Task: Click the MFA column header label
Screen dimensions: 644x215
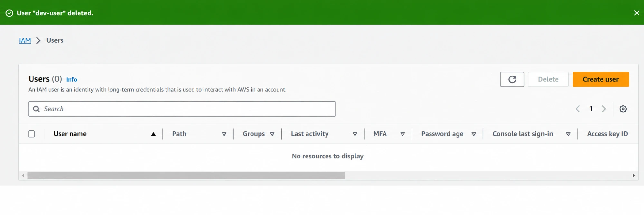Action: coord(380,134)
